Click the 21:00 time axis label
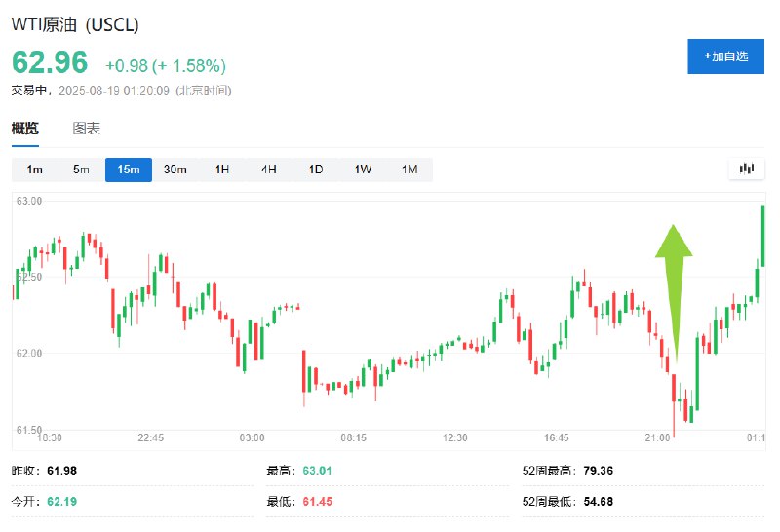 click(657, 437)
